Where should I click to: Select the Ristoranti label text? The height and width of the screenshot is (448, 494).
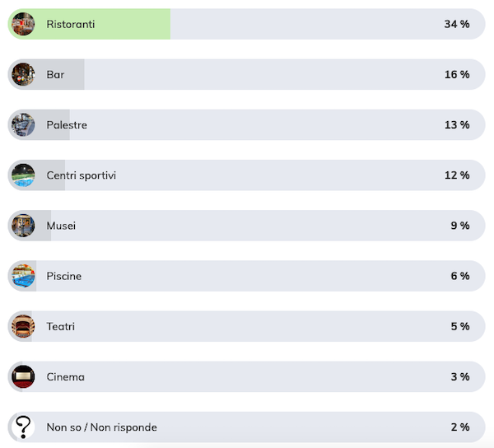pyautogui.click(x=71, y=24)
